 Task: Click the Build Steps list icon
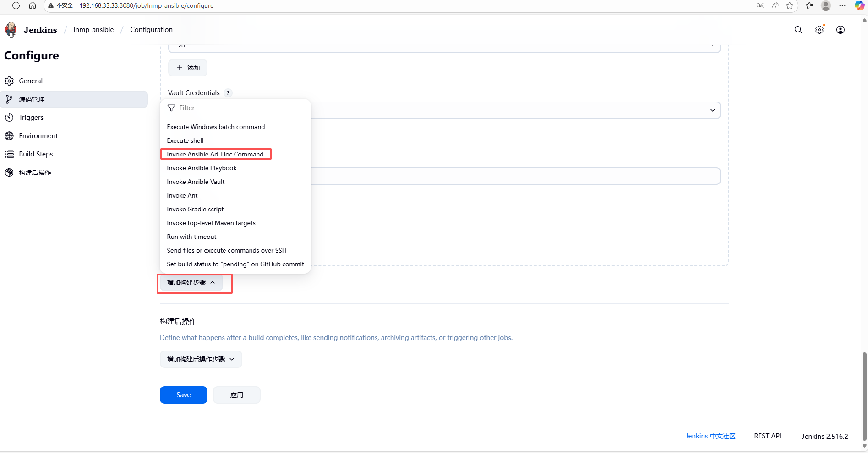tap(9, 154)
